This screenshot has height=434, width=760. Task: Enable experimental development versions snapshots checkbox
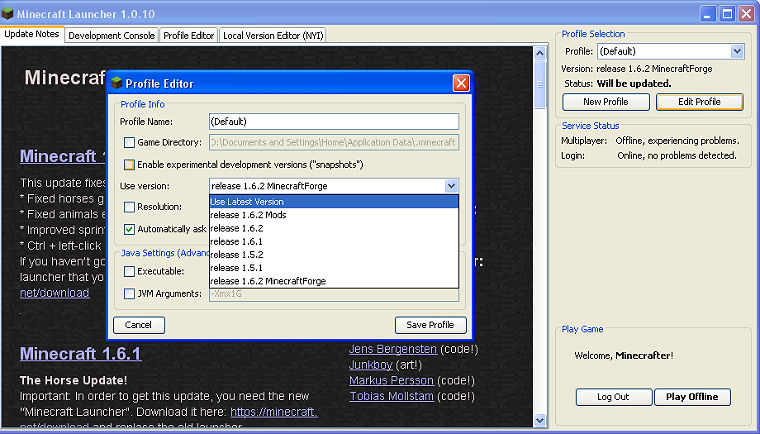[x=129, y=165]
